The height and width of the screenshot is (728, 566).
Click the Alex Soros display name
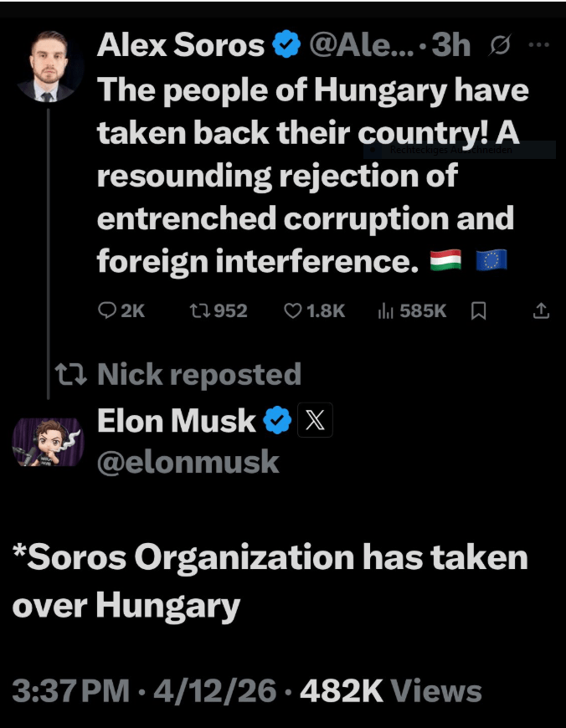181,47
